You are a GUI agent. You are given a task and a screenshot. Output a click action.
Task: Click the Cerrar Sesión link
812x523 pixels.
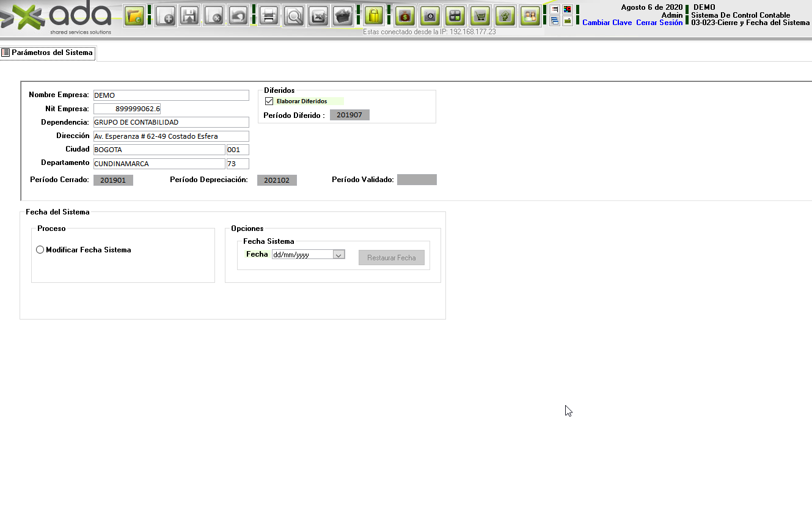pos(659,23)
